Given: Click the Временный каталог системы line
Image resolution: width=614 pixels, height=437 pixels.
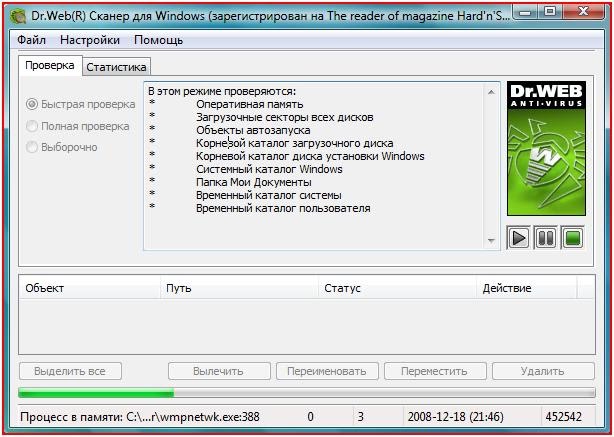Looking at the screenshot, I should pos(269,195).
